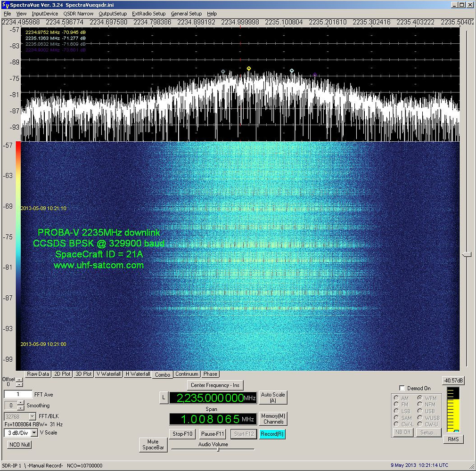The image size is (476, 471).
Task: Click the SpectraVue icon in the title bar
Action: click(4, 4)
